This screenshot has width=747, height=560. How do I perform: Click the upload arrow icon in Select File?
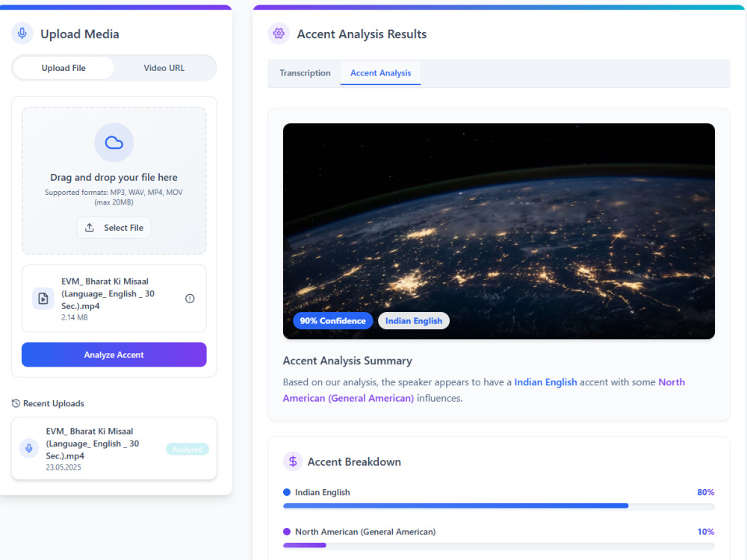[x=90, y=228]
